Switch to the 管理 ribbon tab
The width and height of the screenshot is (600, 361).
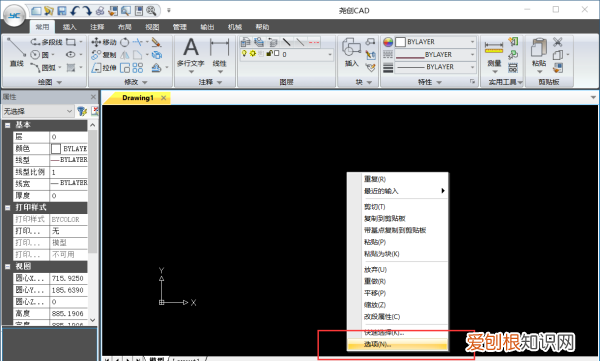[x=179, y=27]
